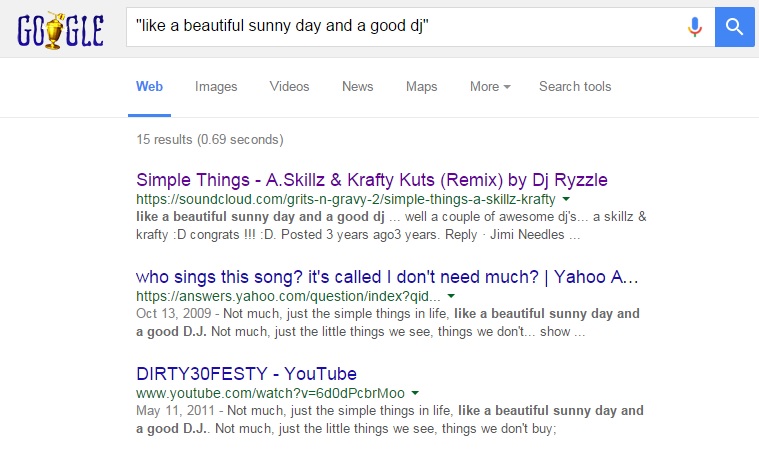
Task: Select the Web results tab
Action: tap(149, 87)
